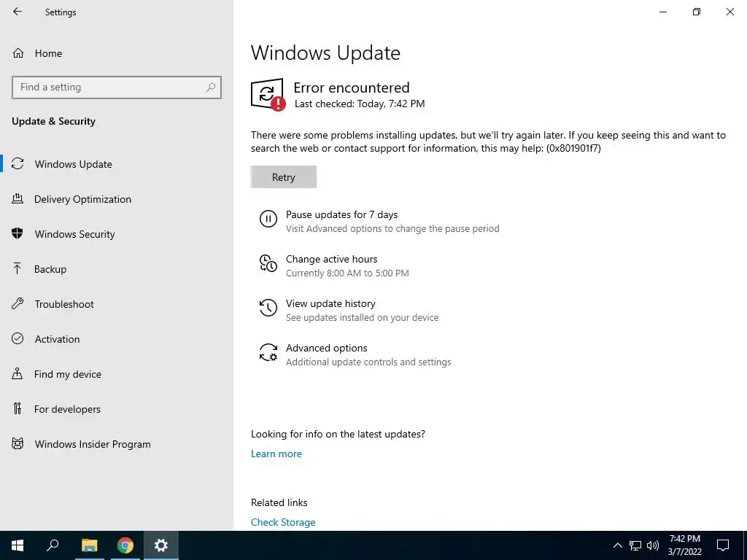This screenshot has width=747, height=560.
Task: Click Pause updates for 7 days
Action: [341, 215]
